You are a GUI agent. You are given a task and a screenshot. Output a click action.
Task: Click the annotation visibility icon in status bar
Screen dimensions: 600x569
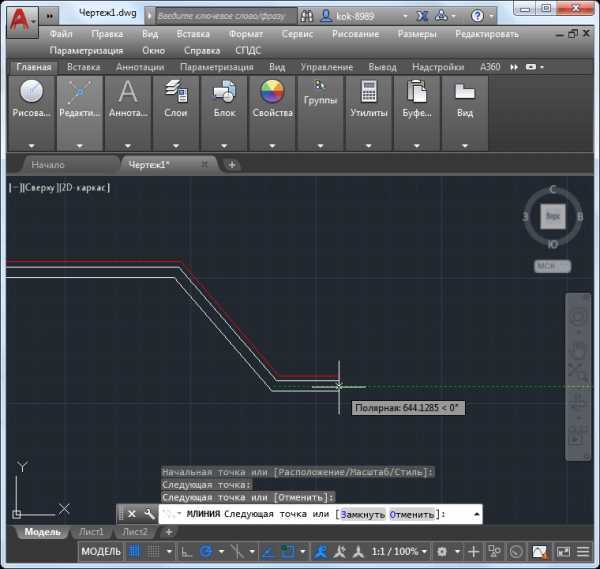click(321, 551)
